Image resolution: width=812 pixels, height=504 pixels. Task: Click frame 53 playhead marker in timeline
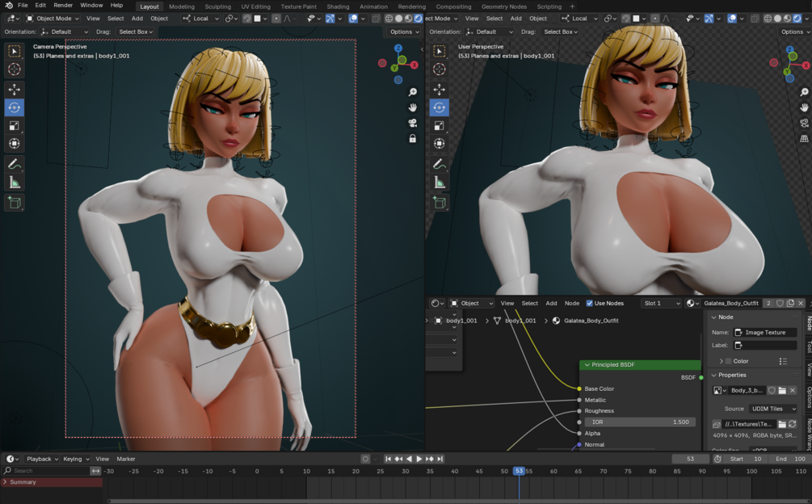click(519, 471)
